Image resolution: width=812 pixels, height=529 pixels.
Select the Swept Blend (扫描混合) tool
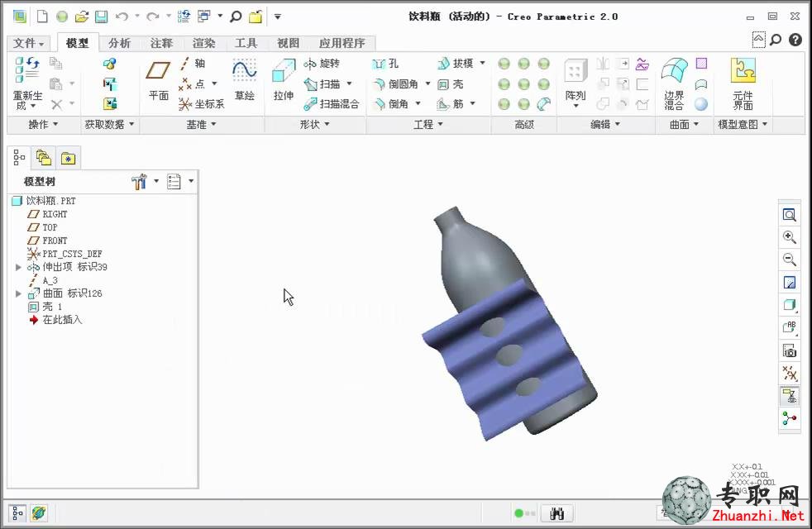coord(332,104)
